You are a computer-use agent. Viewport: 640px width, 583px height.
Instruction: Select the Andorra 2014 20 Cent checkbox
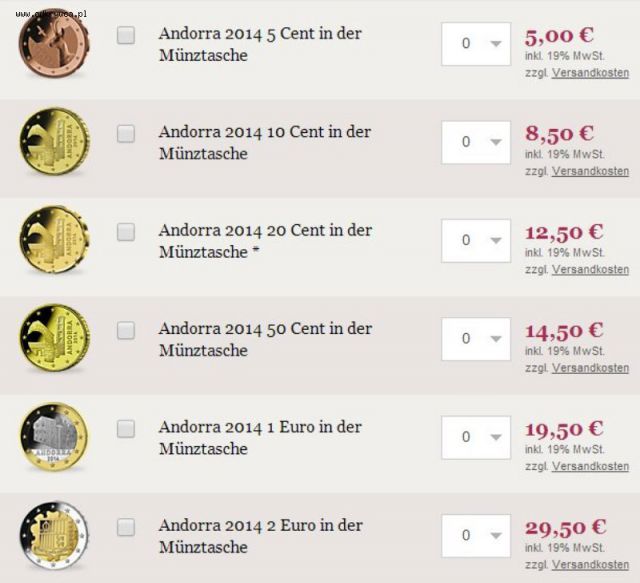click(126, 232)
